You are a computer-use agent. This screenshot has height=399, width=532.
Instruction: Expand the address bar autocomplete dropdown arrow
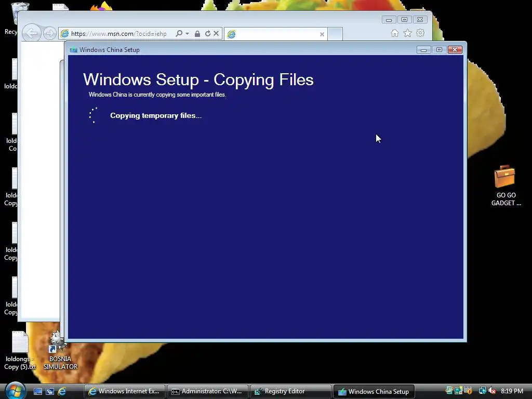187,34
